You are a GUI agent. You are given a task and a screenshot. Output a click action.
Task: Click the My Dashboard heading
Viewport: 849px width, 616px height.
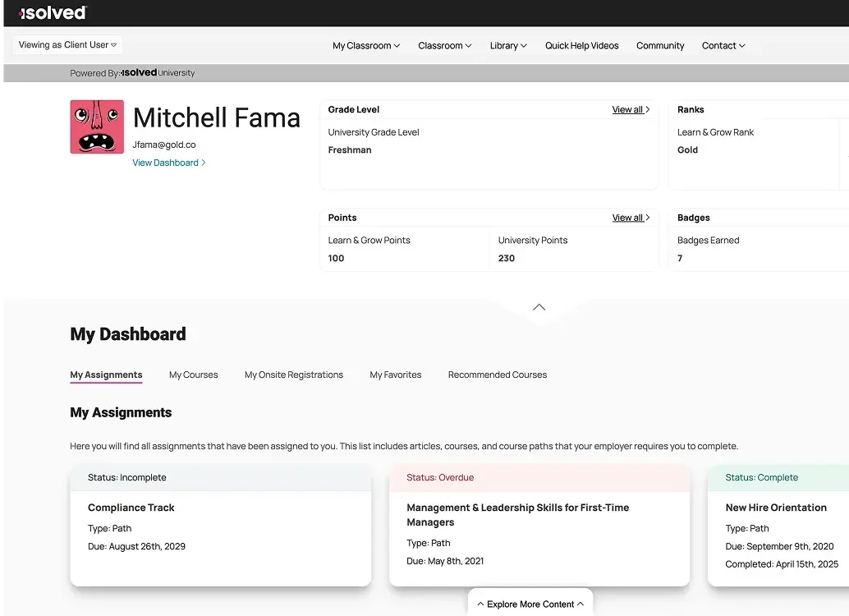pyautogui.click(x=128, y=334)
